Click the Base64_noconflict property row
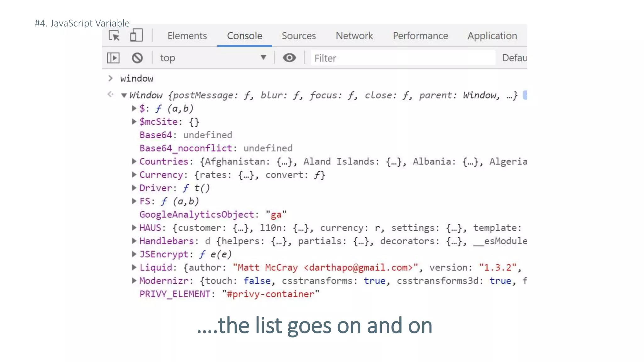The height and width of the screenshot is (362, 644). click(216, 148)
